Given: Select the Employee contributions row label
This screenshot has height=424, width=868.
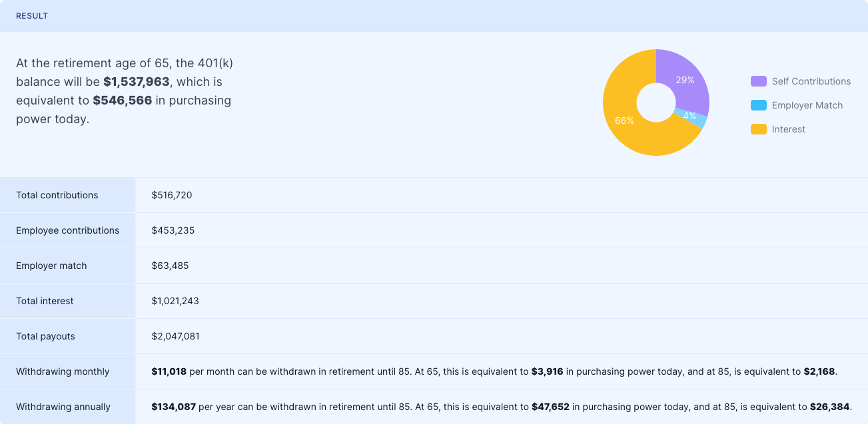Looking at the screenshot, I should [67, 230].
